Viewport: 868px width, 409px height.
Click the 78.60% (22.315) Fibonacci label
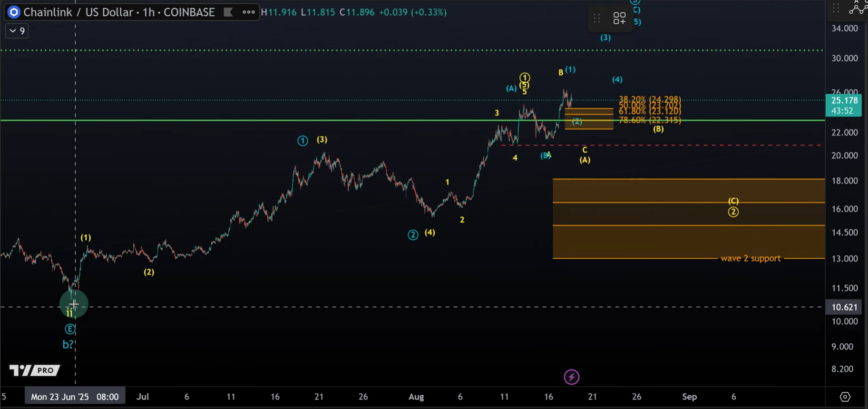point(650,120)
